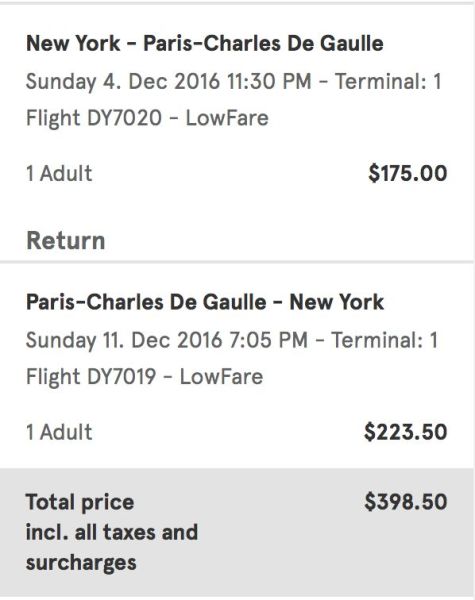Click the Flight DY7019 - LowFare text
The width and height of the screenshot is (475, 600).
point(145,377)
